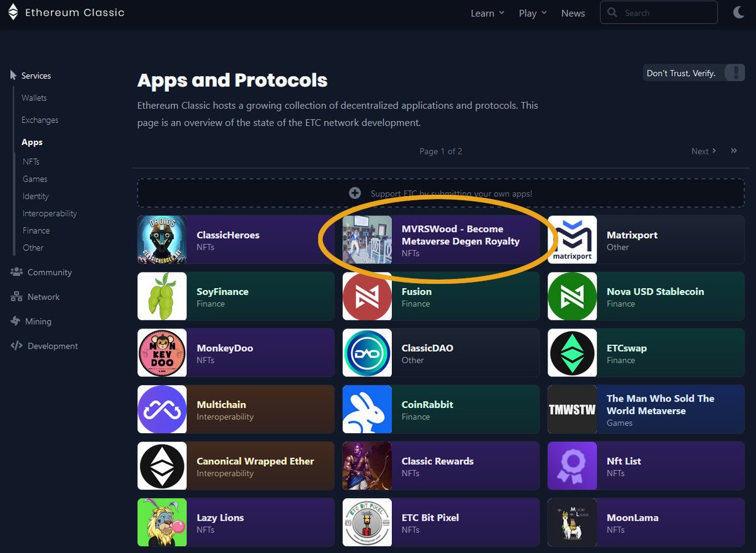Filter by Finance in sidebar
Viewport: 756px width, 553px height.
point(36,231)
